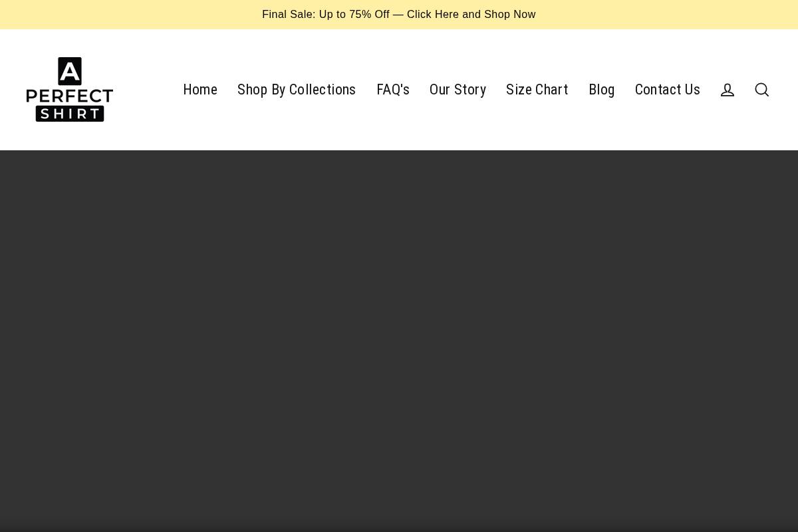The width and height of the screenshot is (798, 532).
Task: Navigate to the FAQ's page
Action: pyautogui.click(x=393, y=90)
